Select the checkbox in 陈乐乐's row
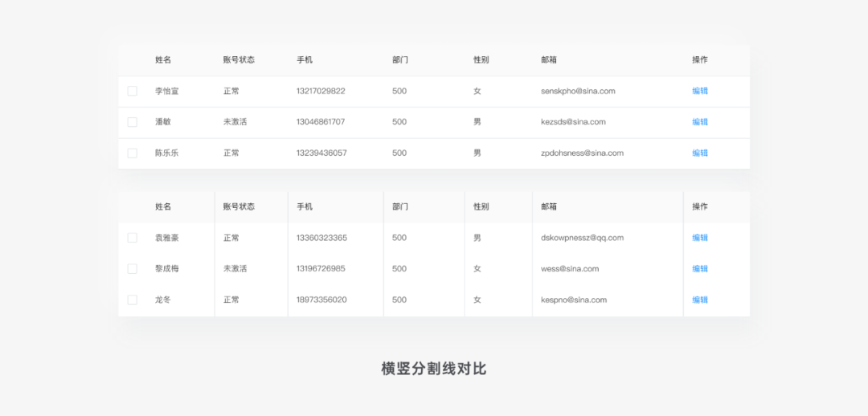Image resolution: width=868 pixels, height=416 pixels. pos(133,153)
